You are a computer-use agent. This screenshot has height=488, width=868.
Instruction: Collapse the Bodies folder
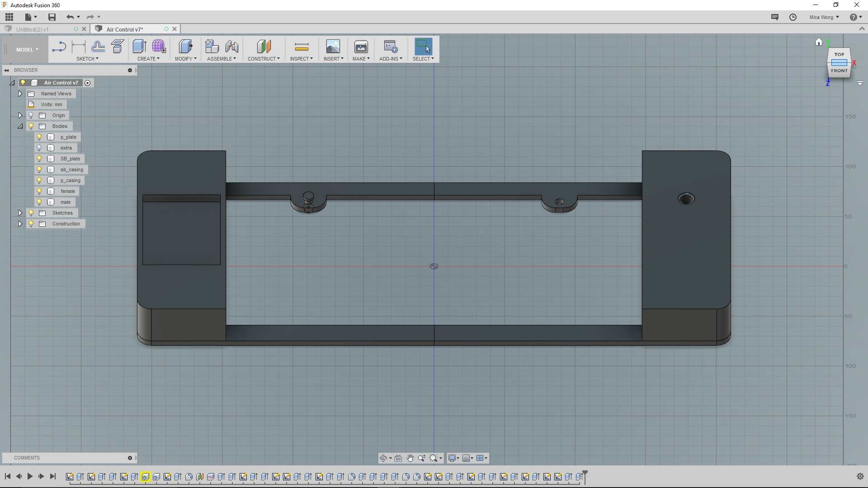coord(20,126)
